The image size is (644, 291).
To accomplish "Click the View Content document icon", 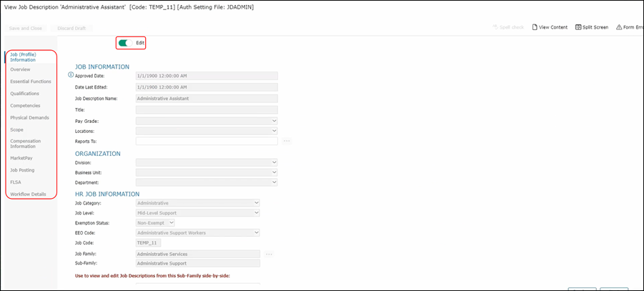I will tap(534, 27).
